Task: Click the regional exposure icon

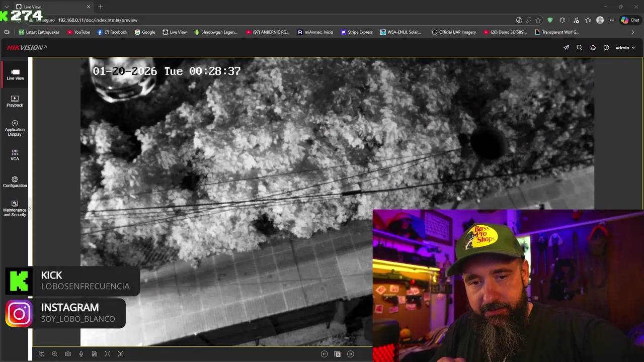Action: click(120, 354)
